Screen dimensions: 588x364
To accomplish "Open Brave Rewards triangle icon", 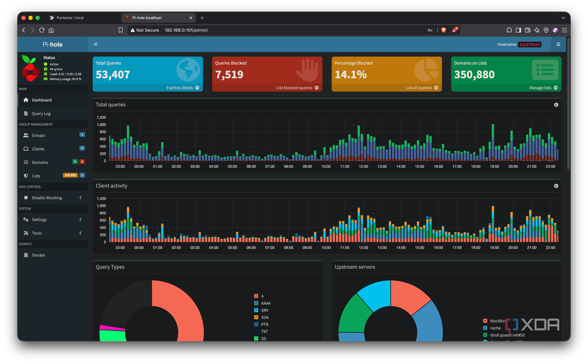I will coord(454,30).
